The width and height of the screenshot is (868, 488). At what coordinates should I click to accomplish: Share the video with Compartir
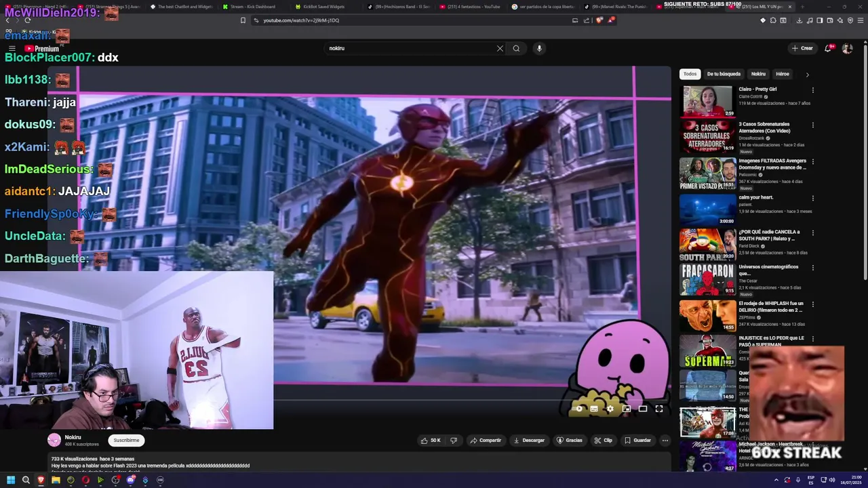[x=486, y=441]
